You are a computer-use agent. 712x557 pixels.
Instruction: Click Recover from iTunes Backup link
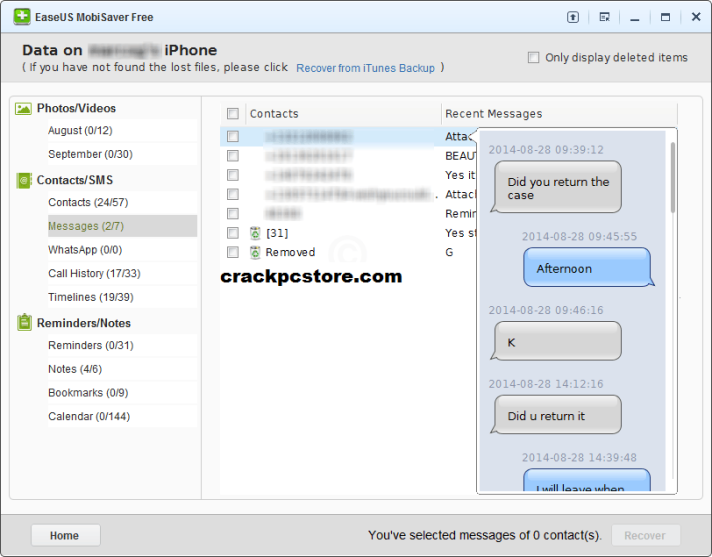coord(366,68)
